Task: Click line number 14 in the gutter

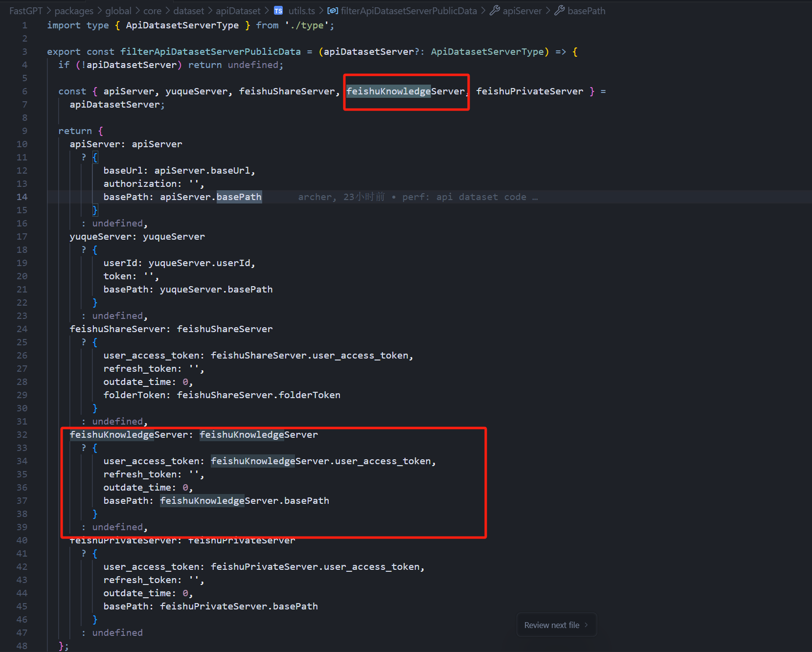Action: click(22, 197)
